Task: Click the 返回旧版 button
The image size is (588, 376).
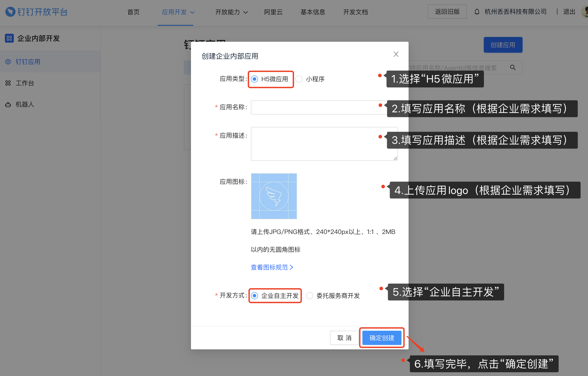Action: pos(447,12)
